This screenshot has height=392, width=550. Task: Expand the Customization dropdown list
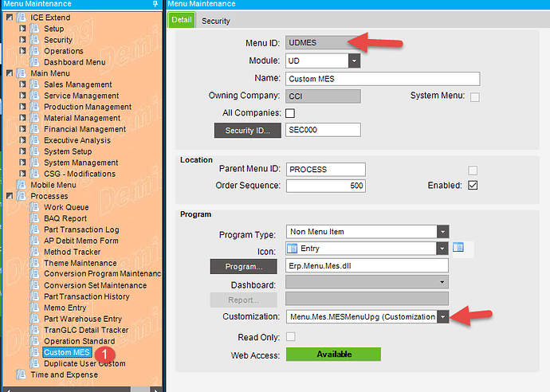click(442, 316)
